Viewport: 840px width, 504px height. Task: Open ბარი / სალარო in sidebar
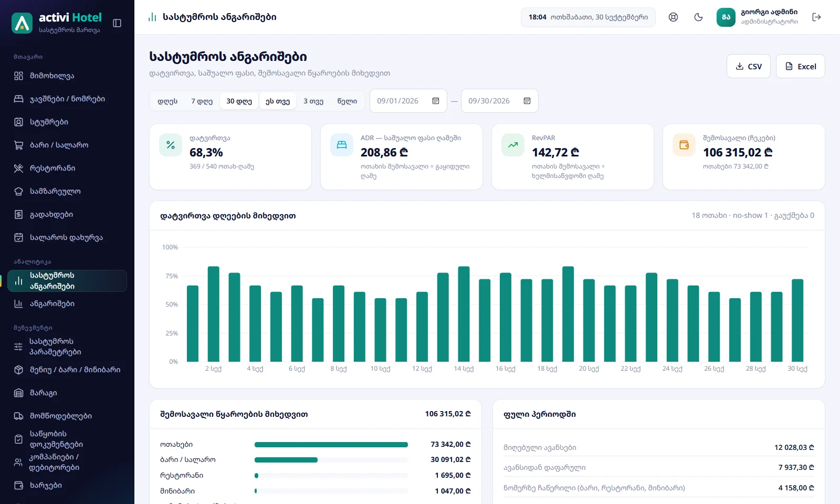click(67, 145)
